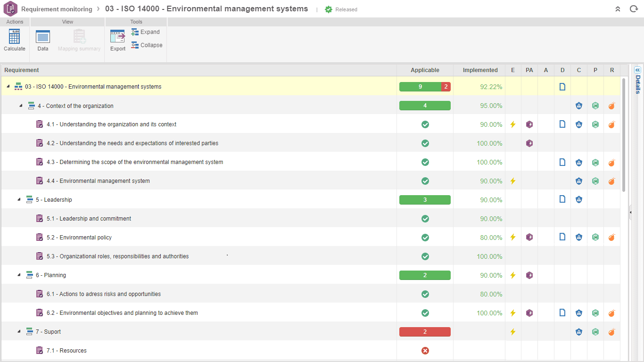Select row 6.2 Environmental objectives

click(311, 313)
